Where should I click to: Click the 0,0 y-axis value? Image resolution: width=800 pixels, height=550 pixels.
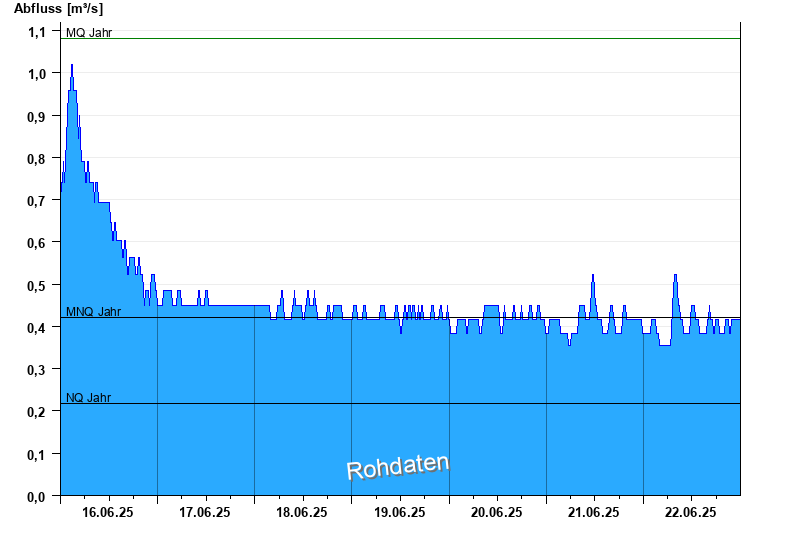click(36, 496)
